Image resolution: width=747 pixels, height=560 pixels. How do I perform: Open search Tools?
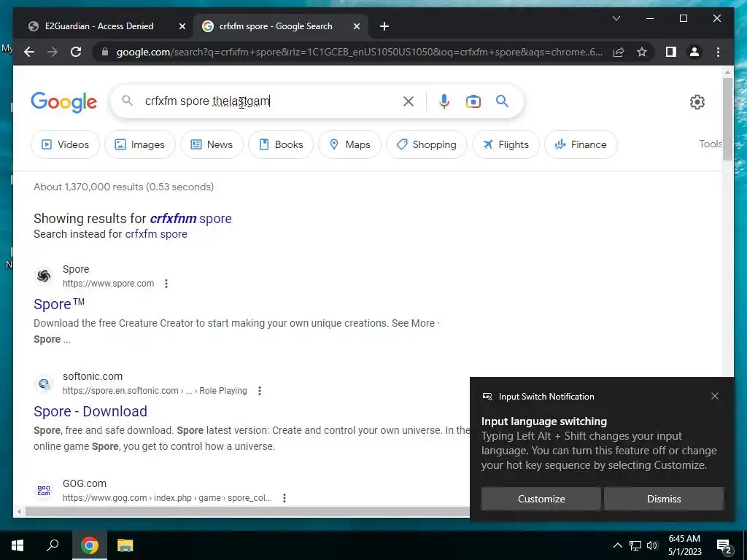(711, 144)
